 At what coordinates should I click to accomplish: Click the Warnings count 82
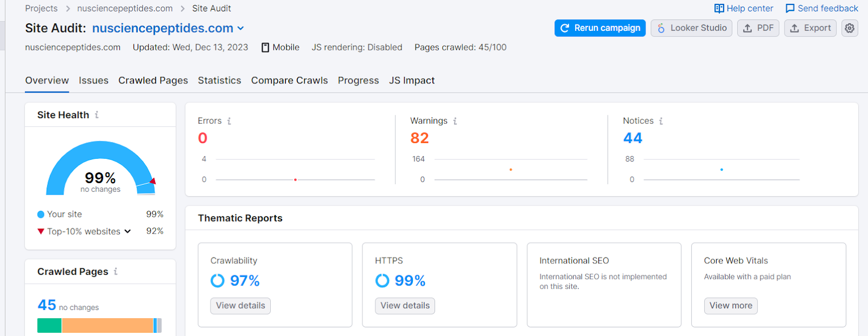point(419,138)
